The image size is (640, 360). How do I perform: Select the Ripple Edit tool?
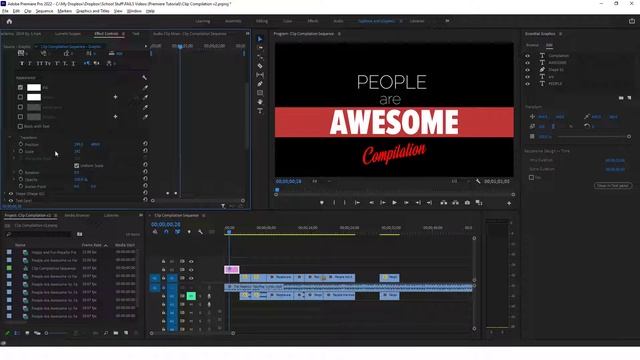pos(260,57)
